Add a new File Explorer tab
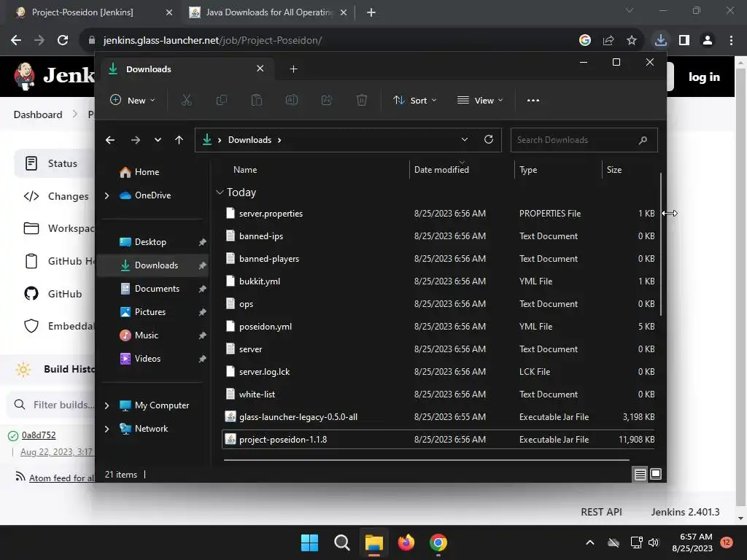Image resolution: width=747 pixels, height=560 pixels. click(293, 69)
